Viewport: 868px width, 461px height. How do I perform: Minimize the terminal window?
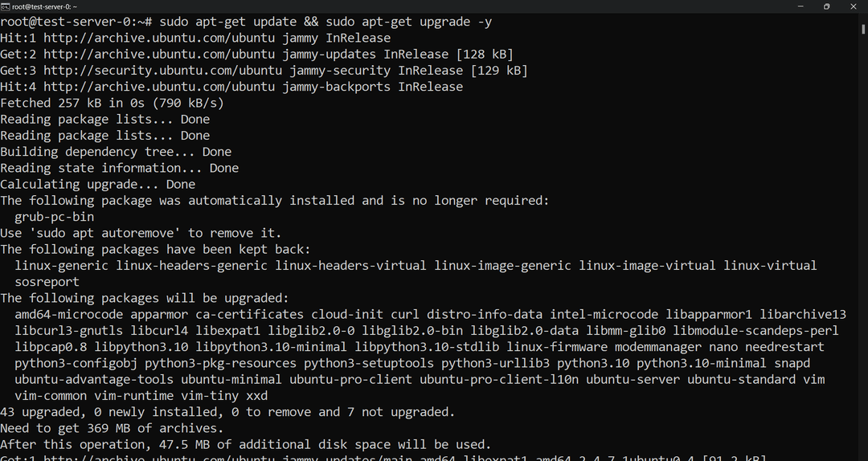coord(789,6)
